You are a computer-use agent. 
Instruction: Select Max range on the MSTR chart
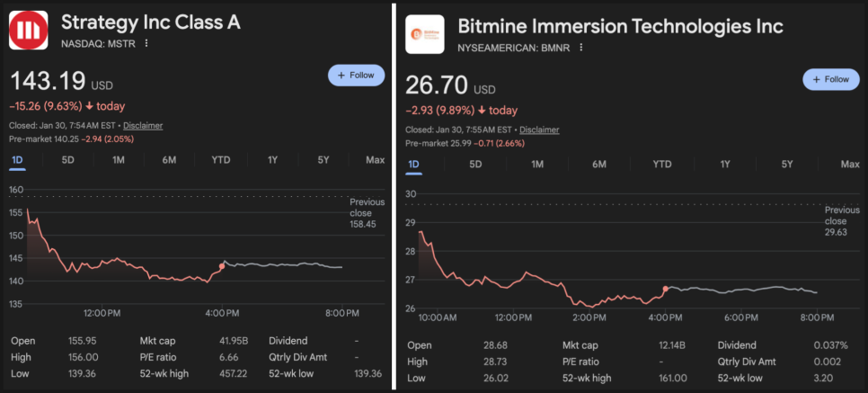(375, 160)
